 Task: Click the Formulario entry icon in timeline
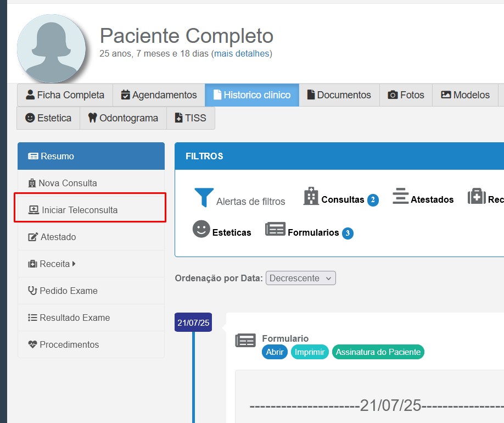[245, 341]
